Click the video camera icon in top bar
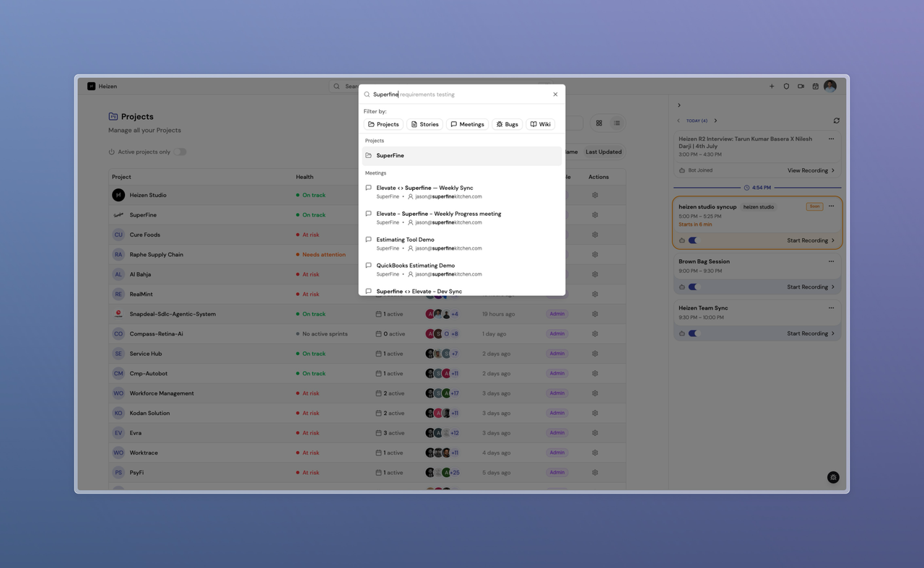This screenshot has width=924, height=568. pyautogui.click(x=801, y=87)
